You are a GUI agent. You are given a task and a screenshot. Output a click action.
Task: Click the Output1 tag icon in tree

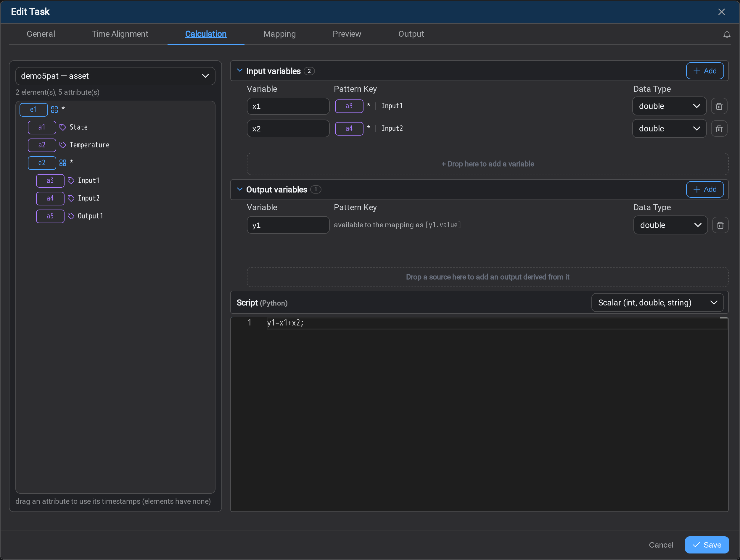coord(71,216)
